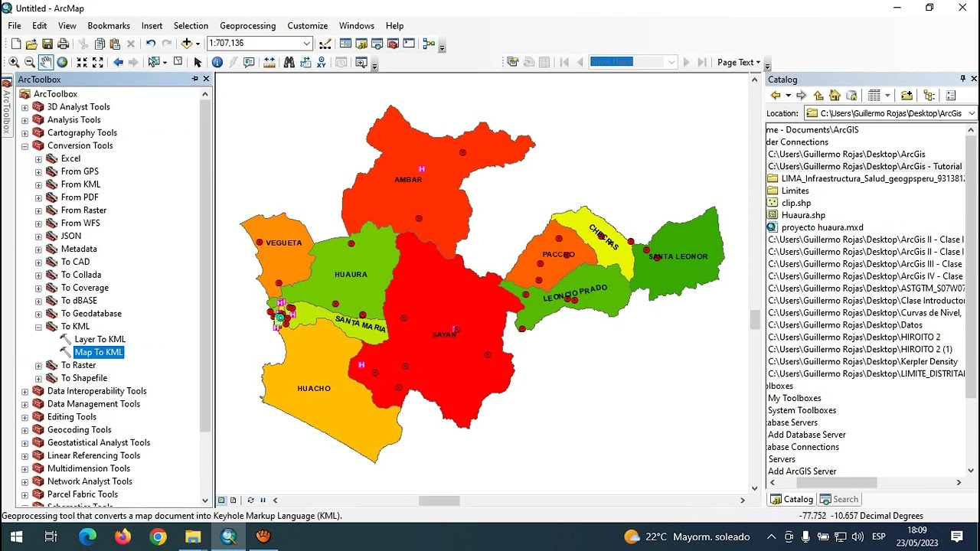This screenshot has width=980, height=551.
Task: Open the Add Data dropdown arrow
Action: (198, 44)
